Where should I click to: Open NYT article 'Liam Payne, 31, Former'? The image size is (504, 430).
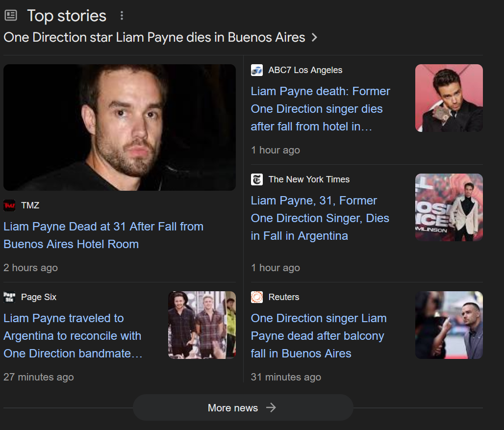point(320,218)
